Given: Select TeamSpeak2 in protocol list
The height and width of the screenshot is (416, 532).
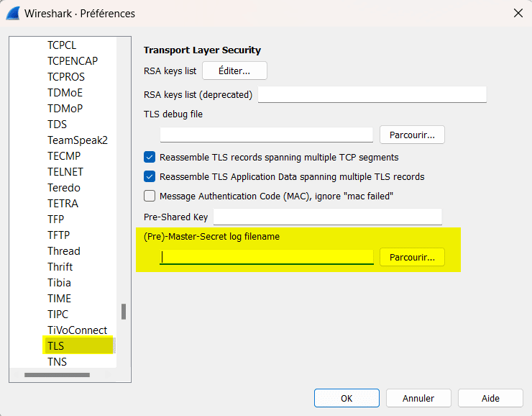Looking at the screenshot, I should tap(77, 140).
